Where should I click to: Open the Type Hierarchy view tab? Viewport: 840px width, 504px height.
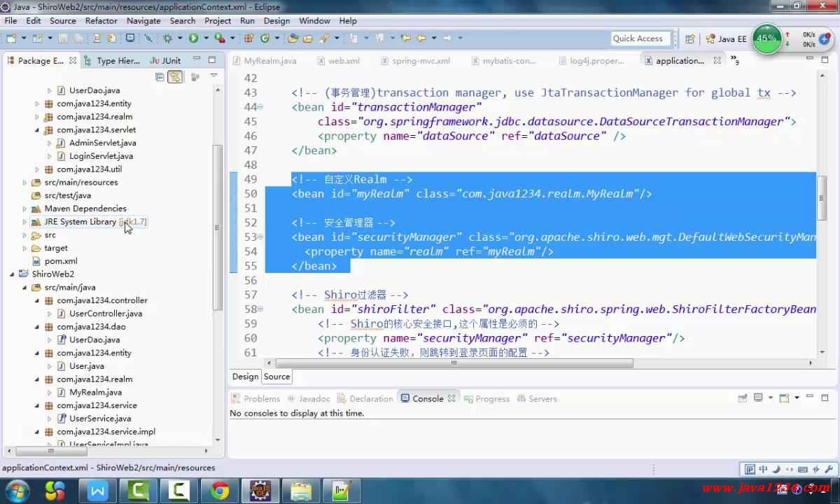pyautogui.click(x=113, y=61)
